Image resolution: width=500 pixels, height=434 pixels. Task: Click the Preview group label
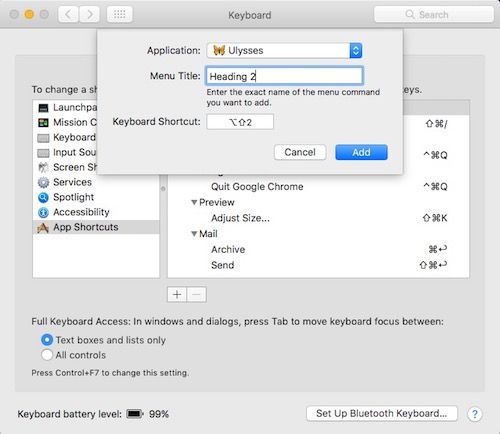tap(217, 202)
